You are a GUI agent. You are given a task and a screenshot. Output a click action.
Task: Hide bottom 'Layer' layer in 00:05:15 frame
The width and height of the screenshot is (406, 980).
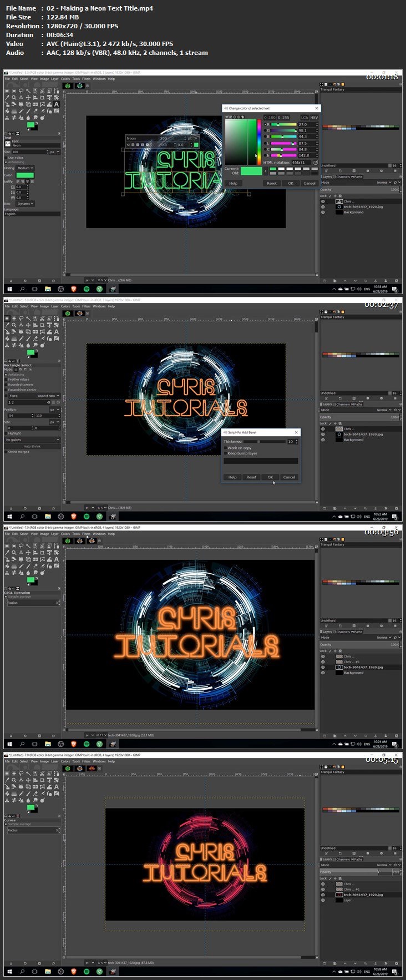[323, 900]
